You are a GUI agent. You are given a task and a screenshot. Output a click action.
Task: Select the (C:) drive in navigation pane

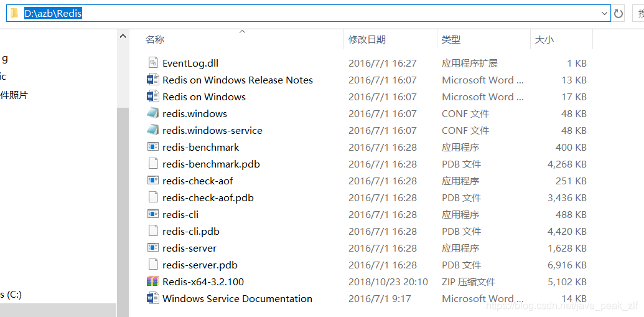pyautogui.click(x=11, y=295)
